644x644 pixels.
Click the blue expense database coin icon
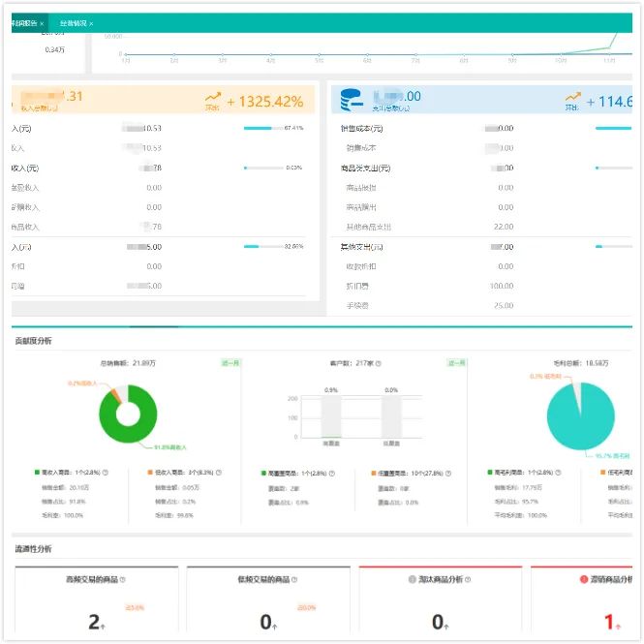tap(353, 99)
